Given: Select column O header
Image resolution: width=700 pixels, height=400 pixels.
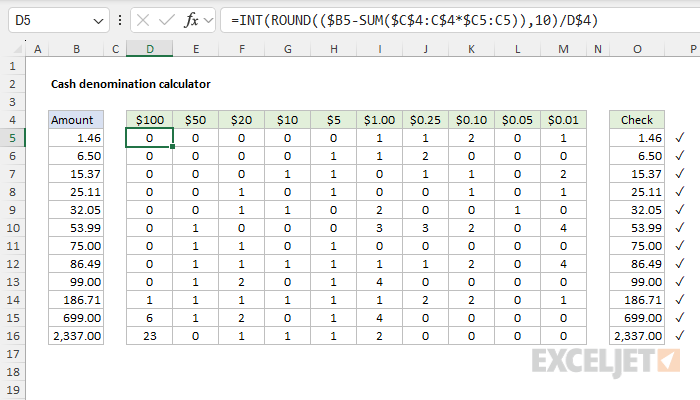Looking at the screenshot, I should coord(637,49).
